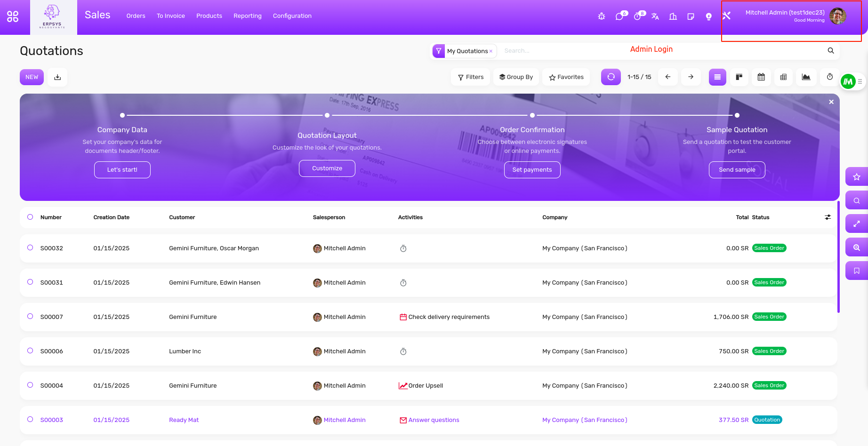This screenshot has width=868, height=446.
Task: Switch to Pivot table view
Action: click(783, 77)
